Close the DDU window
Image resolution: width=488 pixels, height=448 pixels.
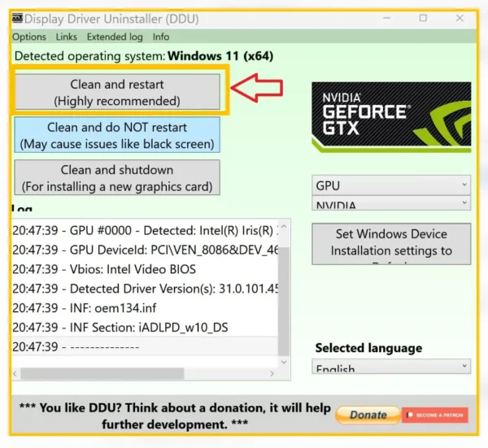pos(460,19)
